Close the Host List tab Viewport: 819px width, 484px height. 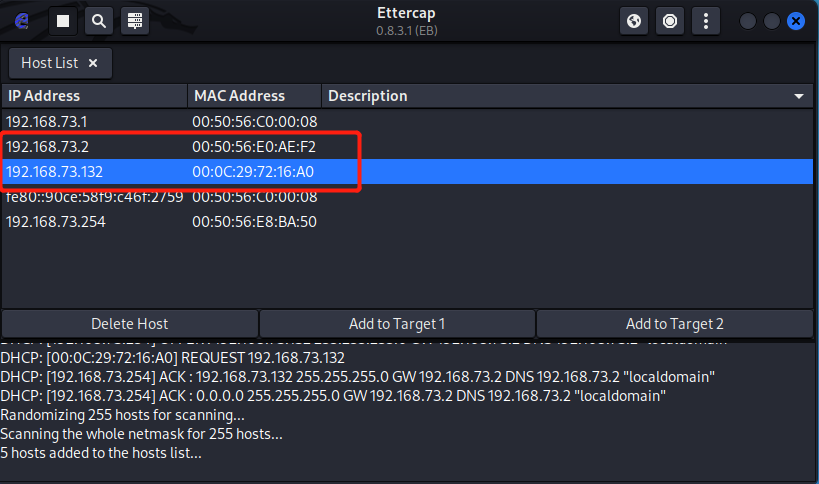click(93, 63)
